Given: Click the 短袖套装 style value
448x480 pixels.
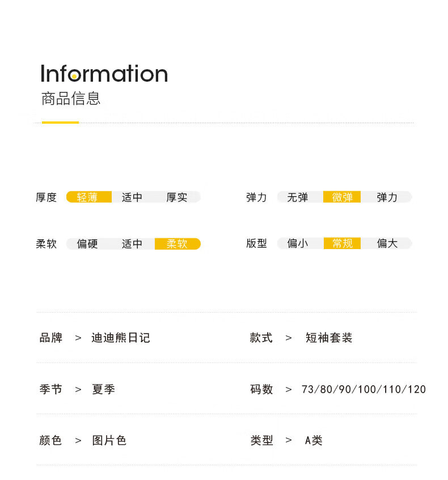Looking at the screenshot, I should 329,338.
